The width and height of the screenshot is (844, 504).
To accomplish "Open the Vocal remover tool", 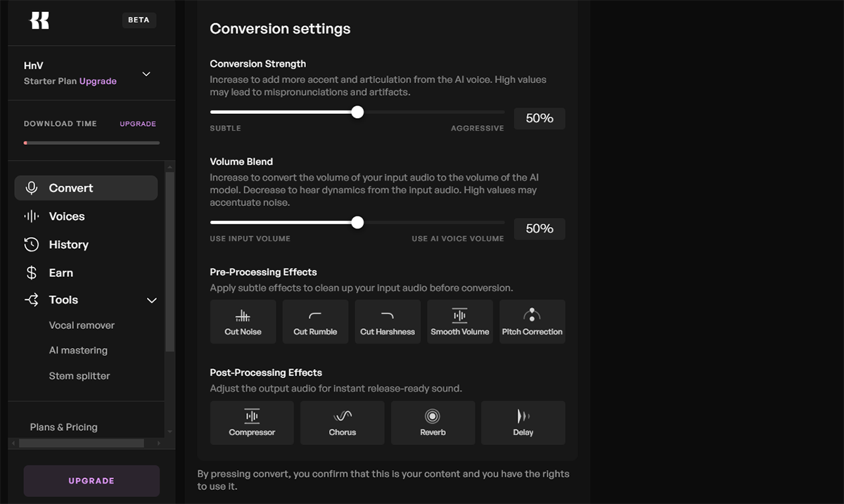I will click(82, 325).
